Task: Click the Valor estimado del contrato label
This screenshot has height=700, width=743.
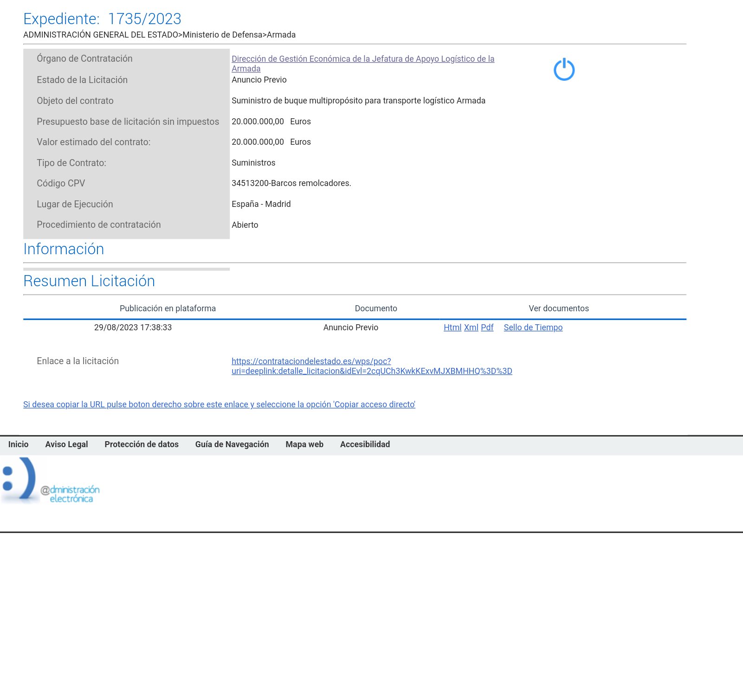Action: 94,142
